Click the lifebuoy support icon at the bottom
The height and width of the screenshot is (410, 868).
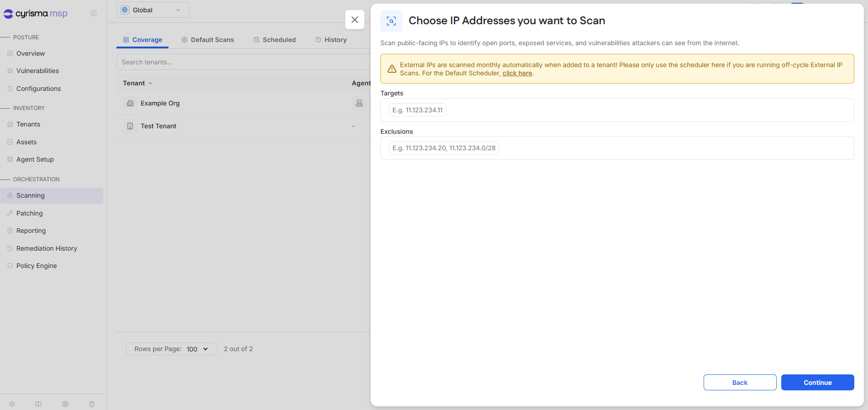point(65,404)
